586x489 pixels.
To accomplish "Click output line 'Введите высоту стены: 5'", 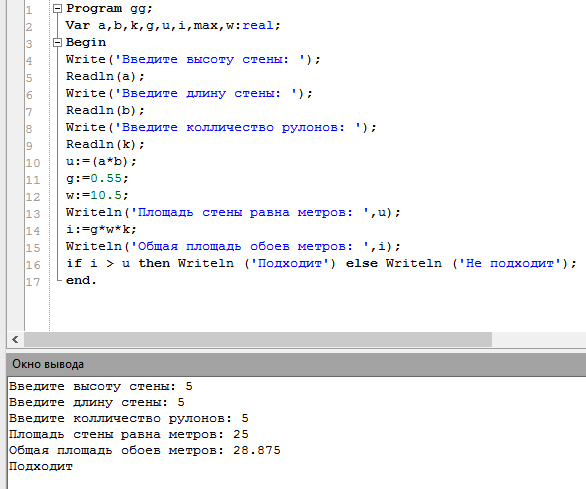I will (x=101, y=386).
